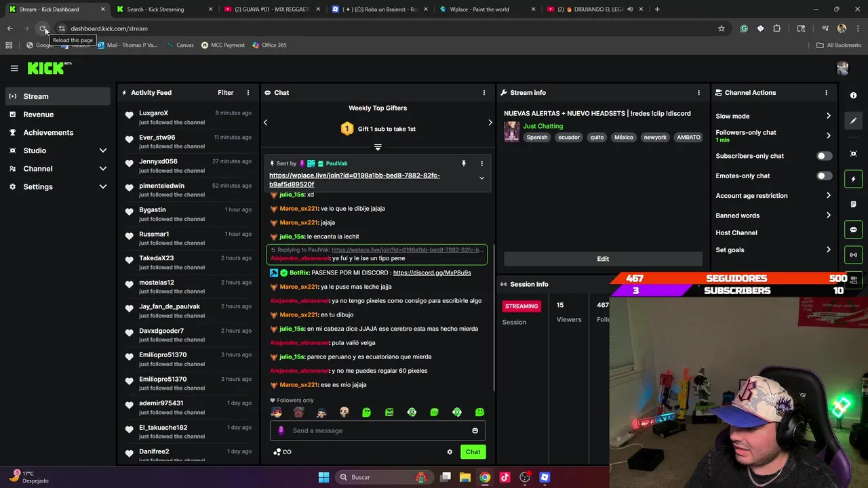Select Stream in the sidebar
This screenshot has width=868, height=488.
58,96
